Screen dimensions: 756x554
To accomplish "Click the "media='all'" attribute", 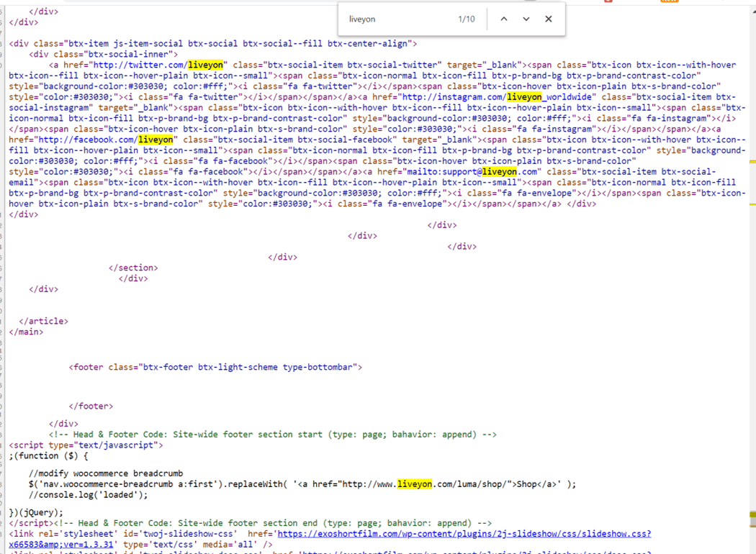I will 230,545.
